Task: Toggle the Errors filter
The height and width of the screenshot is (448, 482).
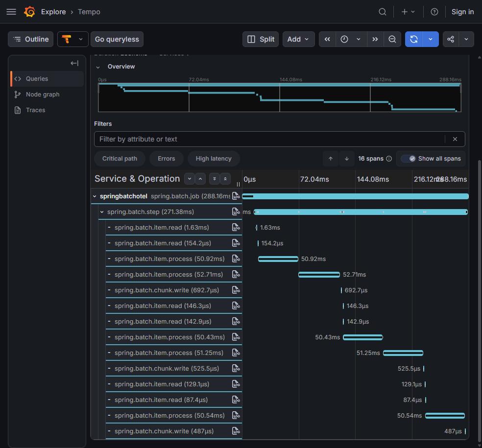Action: [167, 159]
